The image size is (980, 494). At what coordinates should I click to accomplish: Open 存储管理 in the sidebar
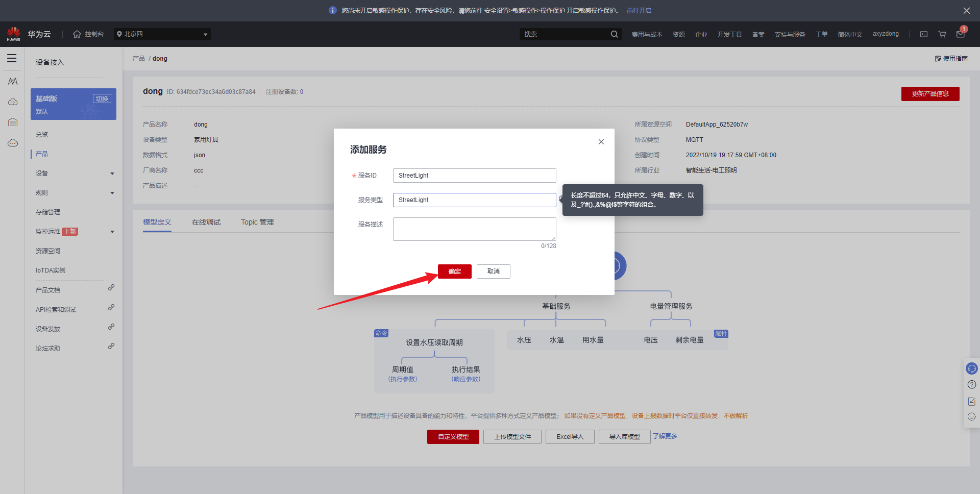click(48, 212)
